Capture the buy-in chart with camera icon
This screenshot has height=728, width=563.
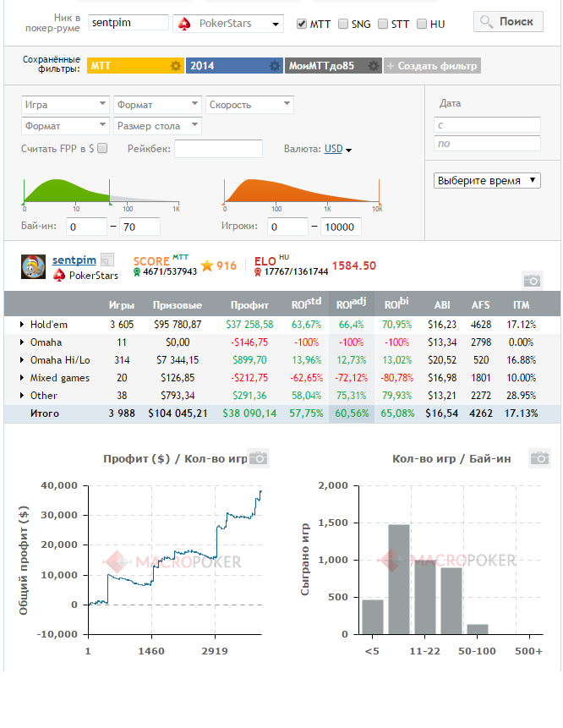540,458
